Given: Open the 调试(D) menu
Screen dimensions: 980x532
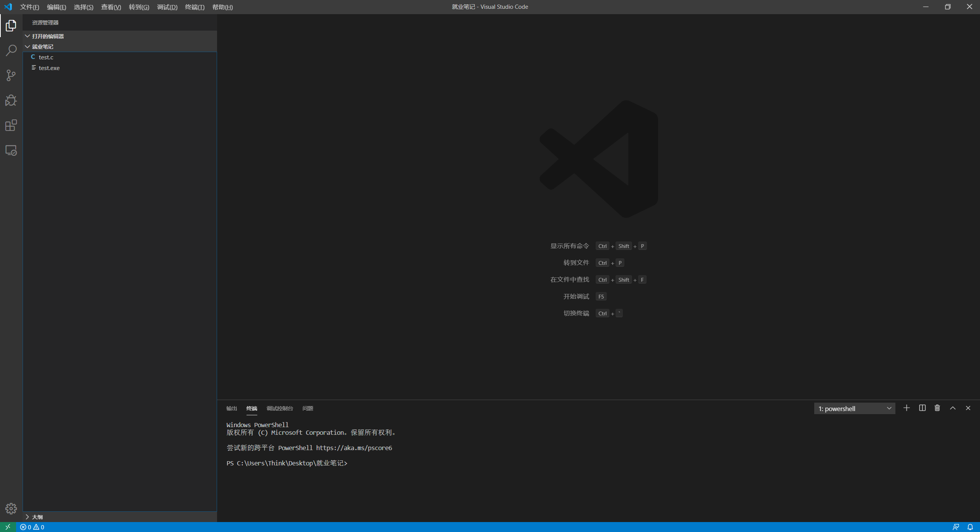Looking at the screenshot, I should pos(167,7).
